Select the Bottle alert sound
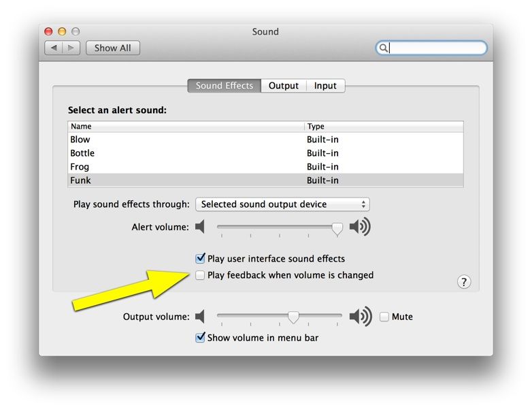 (82, 153)
